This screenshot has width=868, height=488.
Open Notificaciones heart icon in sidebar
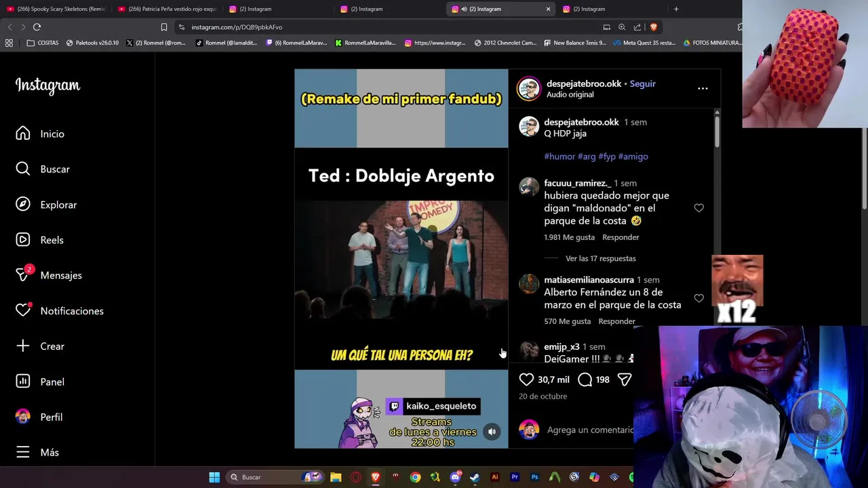pyautogui.click(x=23, y=310)
